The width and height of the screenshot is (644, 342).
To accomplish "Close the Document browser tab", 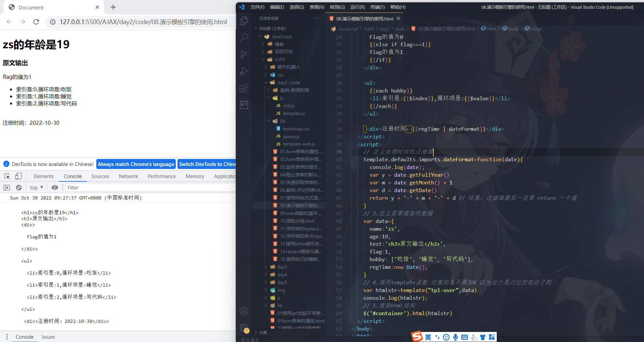I will [x=97, y=7].
